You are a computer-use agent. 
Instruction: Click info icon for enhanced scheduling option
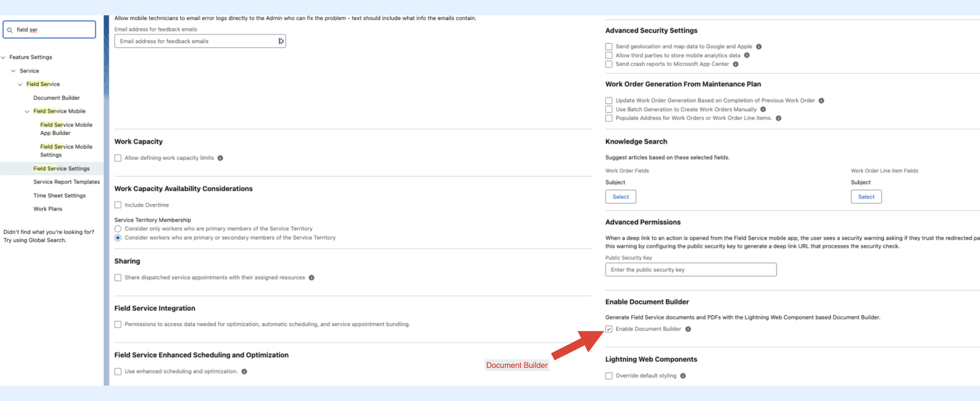[x=244, y=372]
